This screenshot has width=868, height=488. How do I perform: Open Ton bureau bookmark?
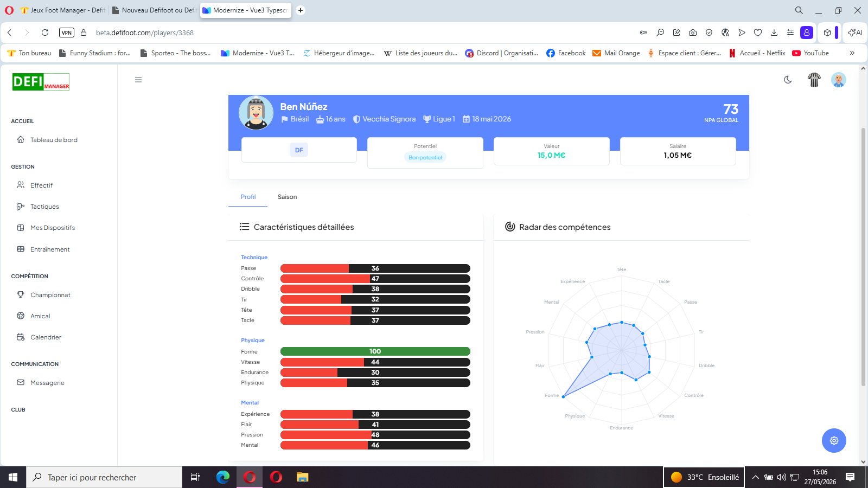point(29,53)
